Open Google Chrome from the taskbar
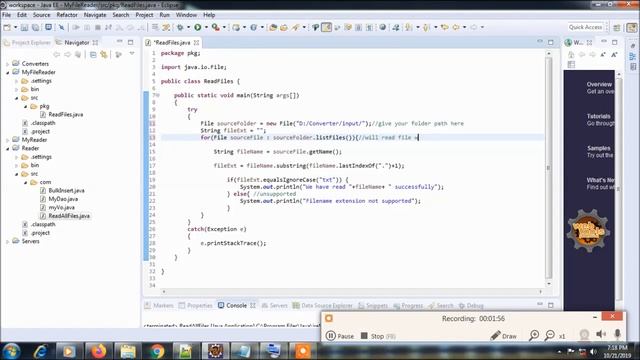The height and width of the screenshot is (360, 640). pos(156,351)
